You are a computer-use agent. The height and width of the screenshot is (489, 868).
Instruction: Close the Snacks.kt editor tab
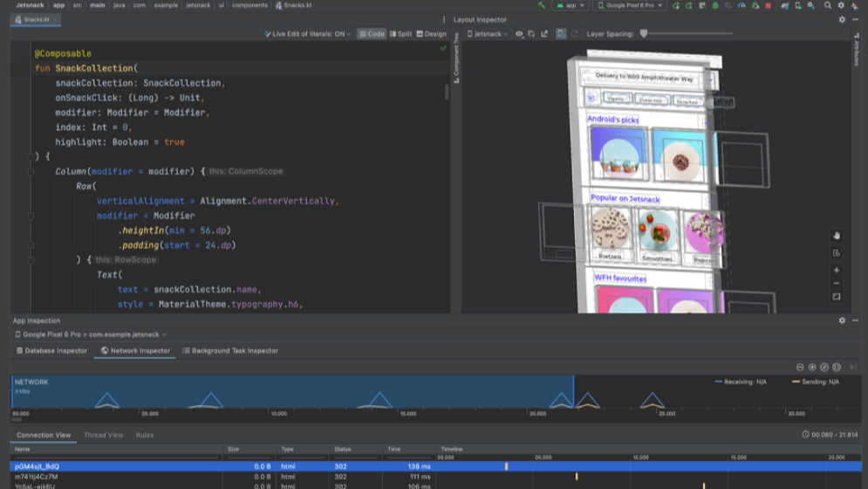(55, 19)
